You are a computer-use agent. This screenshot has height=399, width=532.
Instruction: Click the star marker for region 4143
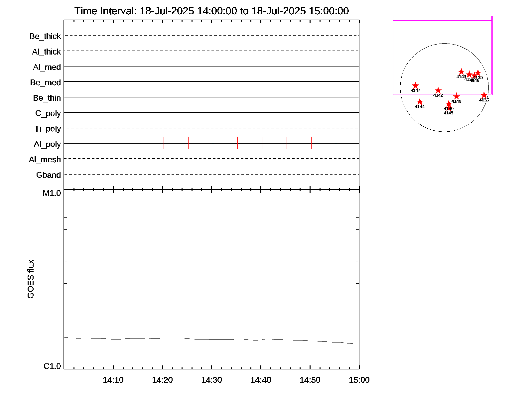click(x=461, y=72)
